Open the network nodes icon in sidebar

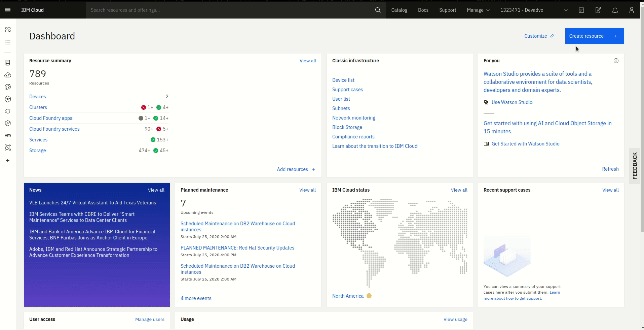(8, 147)
